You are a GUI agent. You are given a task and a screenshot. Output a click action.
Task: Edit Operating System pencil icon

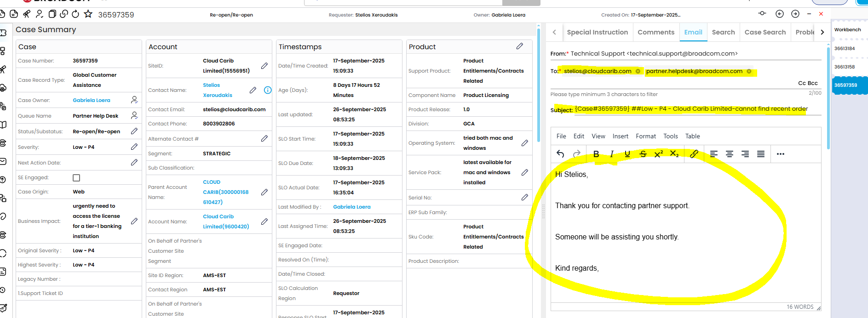pos(525,143)
